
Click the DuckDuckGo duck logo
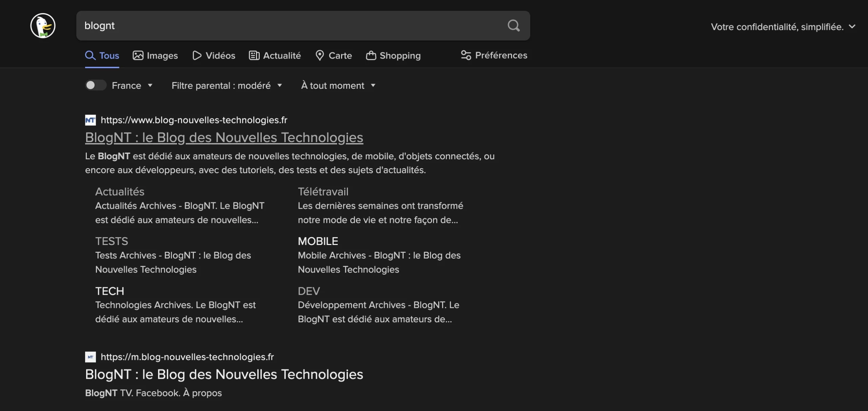(43, 26)
